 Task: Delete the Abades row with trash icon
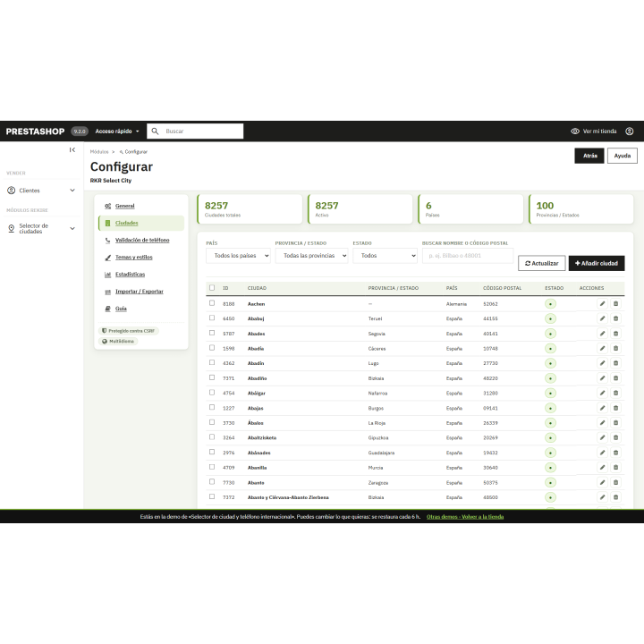[615, 334]
